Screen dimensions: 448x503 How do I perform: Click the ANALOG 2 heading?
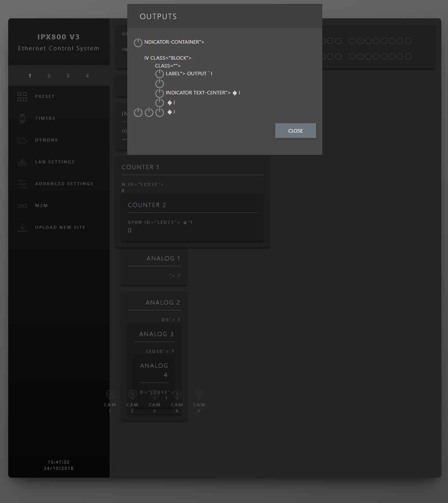click(163, 303)
